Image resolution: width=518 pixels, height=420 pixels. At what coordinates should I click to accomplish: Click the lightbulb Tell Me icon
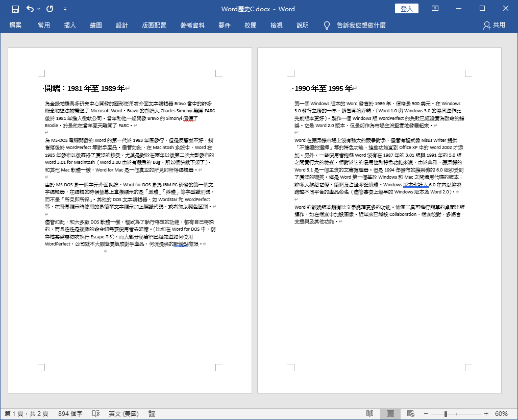[327, 26]
